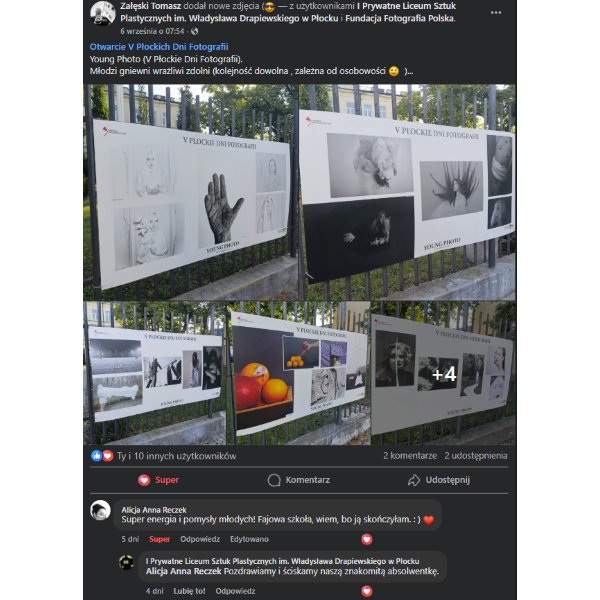This screenshot has height=600, width=600.
Task: Click heart reaction on Alicja's comment
Action: point(367,539)
